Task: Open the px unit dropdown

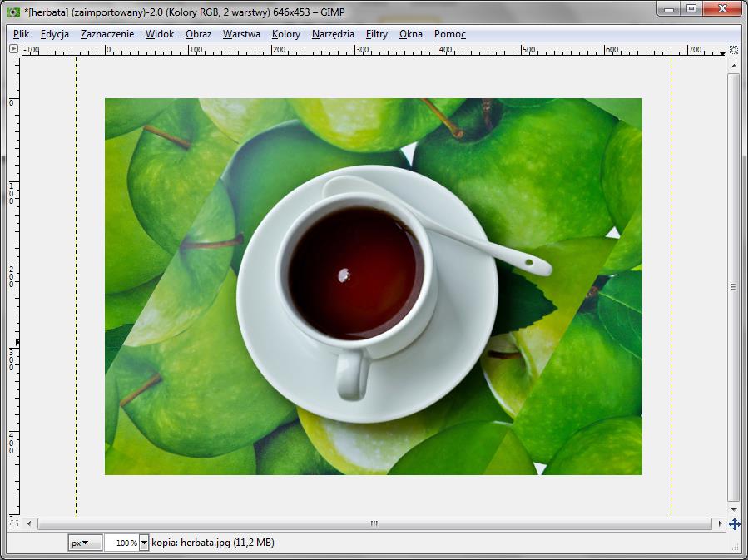Action: (x=84, y=543)
